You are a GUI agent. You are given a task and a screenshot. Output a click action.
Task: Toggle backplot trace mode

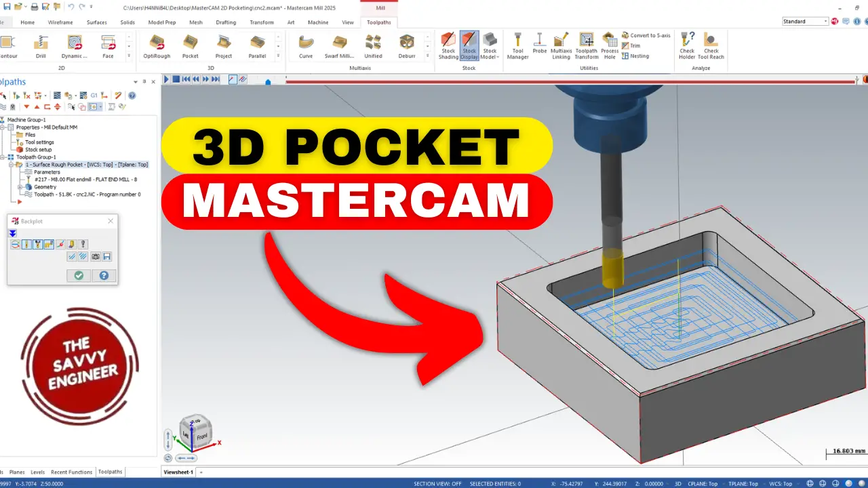click(233, 79)
